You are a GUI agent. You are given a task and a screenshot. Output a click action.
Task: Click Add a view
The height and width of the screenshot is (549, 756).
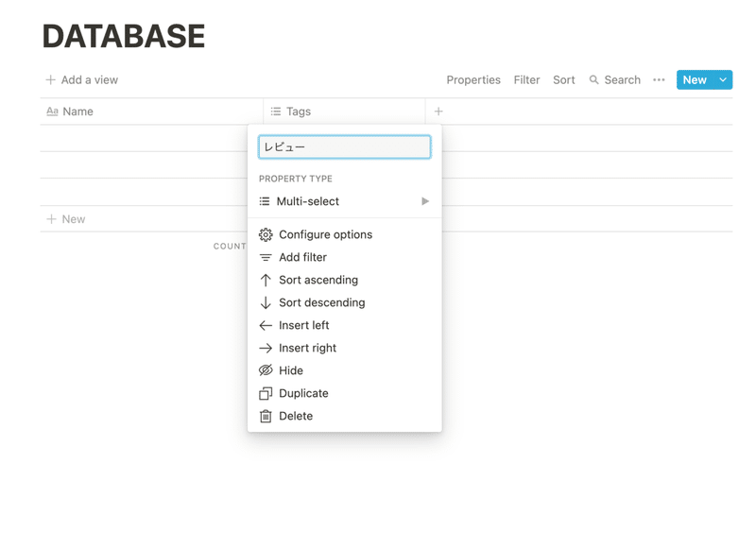[x=82, y=80]
